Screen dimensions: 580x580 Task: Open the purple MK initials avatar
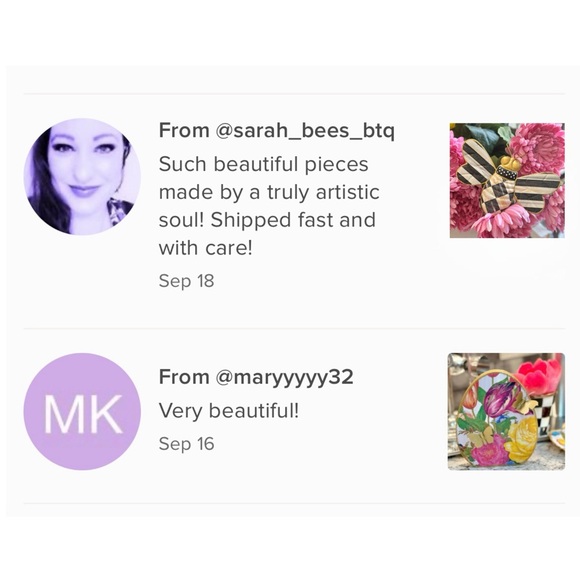(82, 411)
